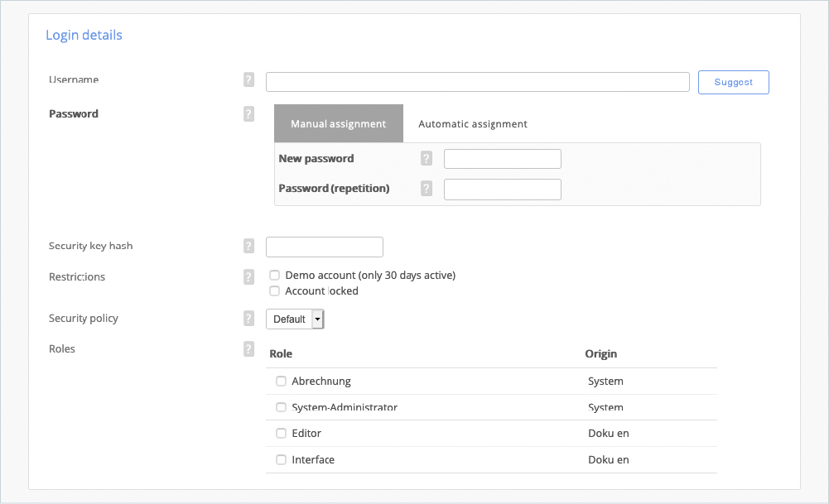Select the System-Administrator role checkbox
Screen dimensions: 829x504
(x=282, y=408)
